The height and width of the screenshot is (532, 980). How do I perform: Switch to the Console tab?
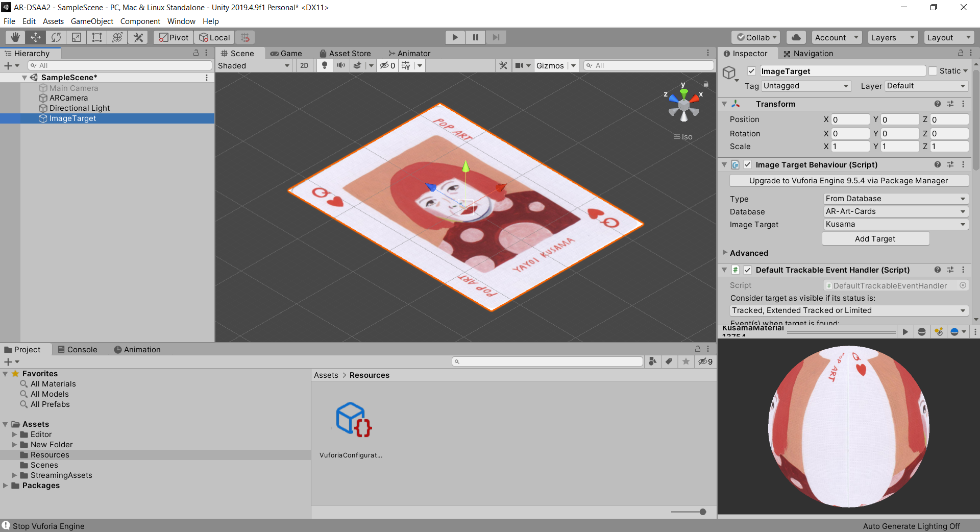pos(78,349)
